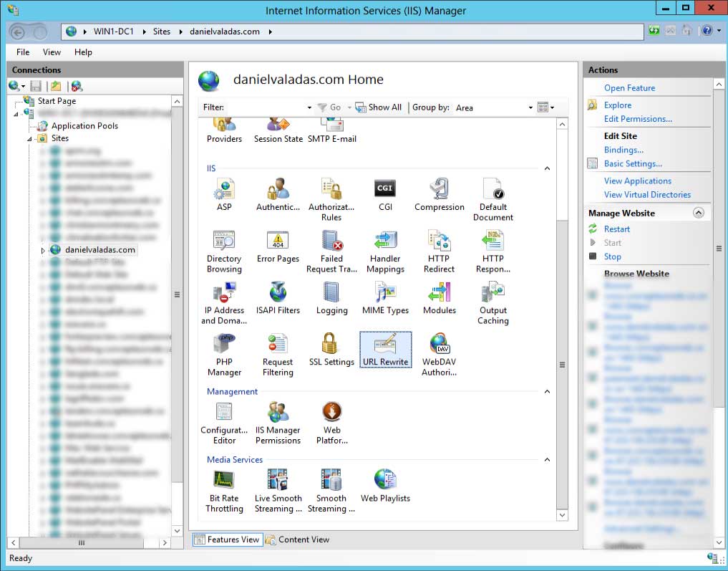
Task: Open Smooth Streaming feature
Action: 331,491
